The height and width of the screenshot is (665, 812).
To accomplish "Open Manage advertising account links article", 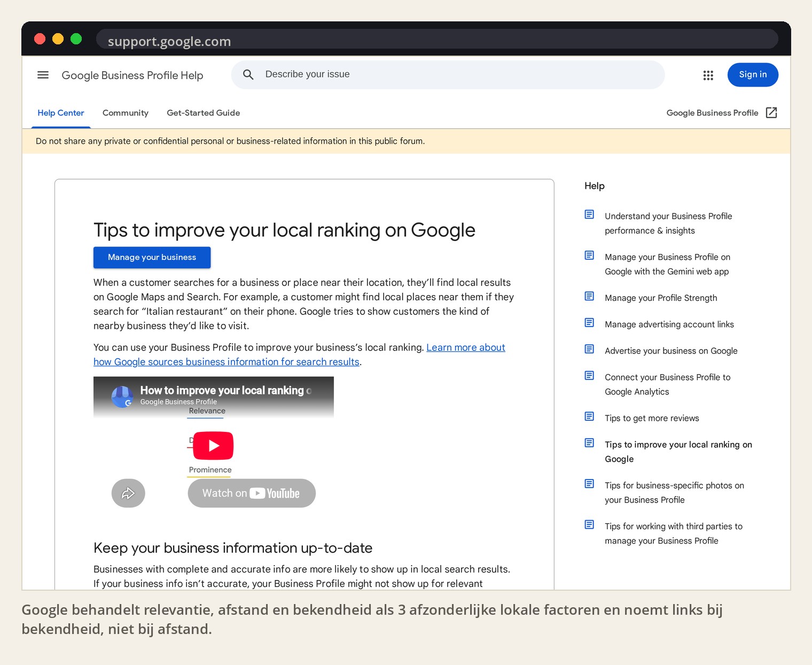I will [x=669, y=324].
